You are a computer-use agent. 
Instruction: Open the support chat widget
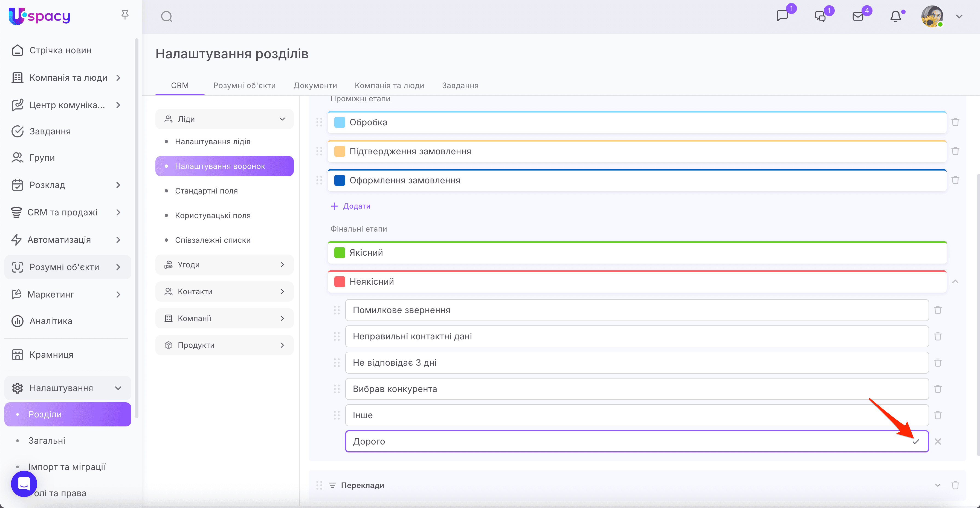tap(24, 484)
